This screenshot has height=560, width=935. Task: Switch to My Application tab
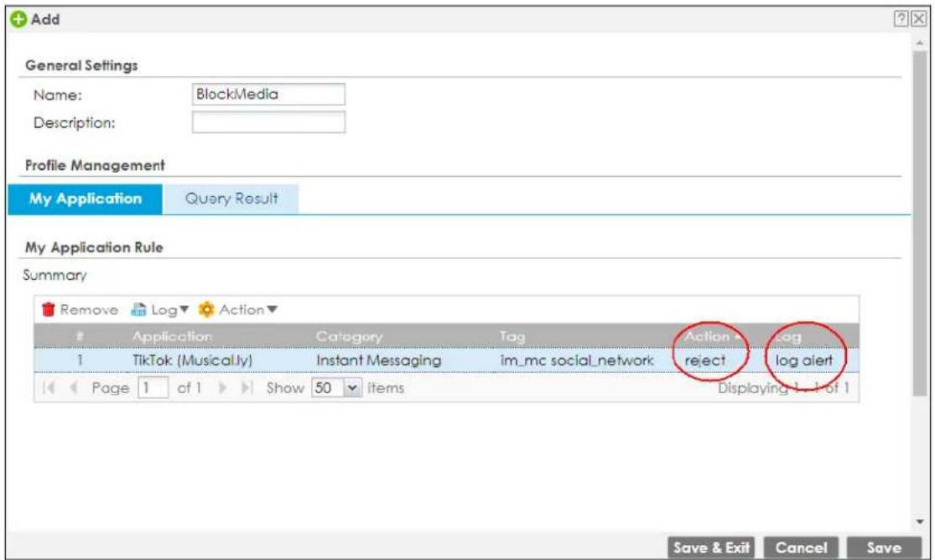click(x=86, y=199)
